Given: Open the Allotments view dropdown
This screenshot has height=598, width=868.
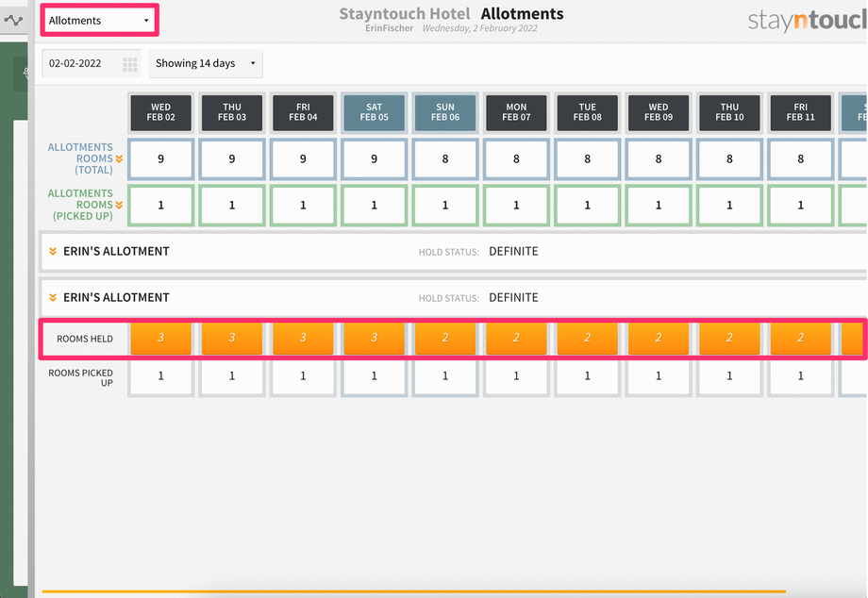Looking at the screenshot, I should (x=100, y=21).
